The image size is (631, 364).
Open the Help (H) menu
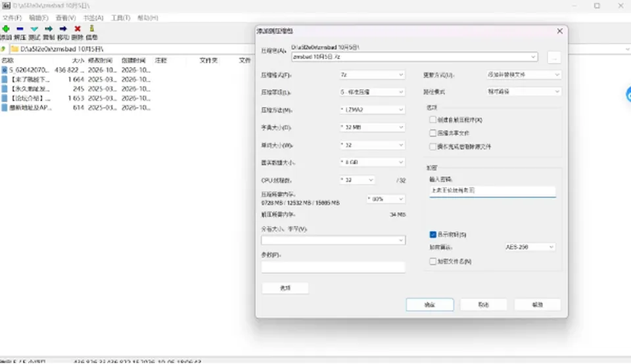point(148,18)
